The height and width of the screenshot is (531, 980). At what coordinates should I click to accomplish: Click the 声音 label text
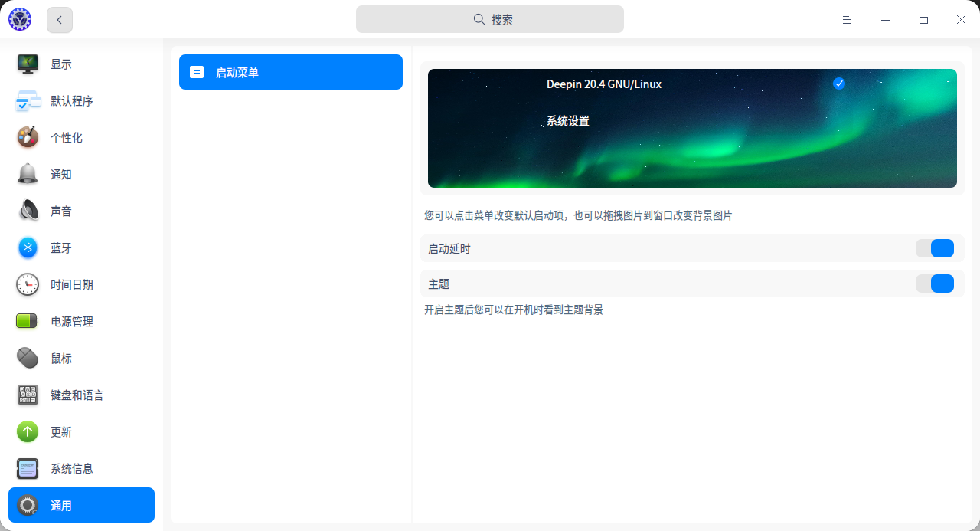(61, 211)
